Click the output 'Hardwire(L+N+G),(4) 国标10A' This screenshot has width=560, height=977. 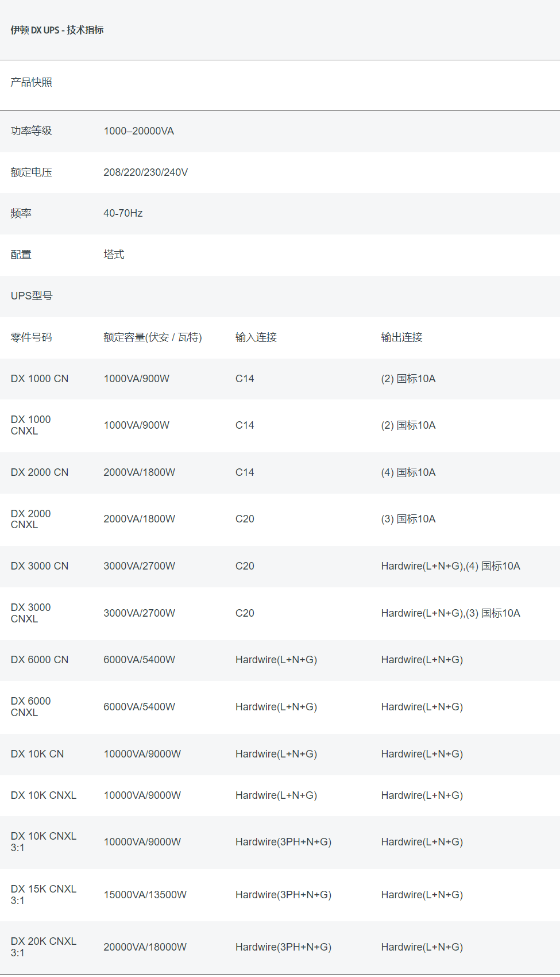click(451, 566)
